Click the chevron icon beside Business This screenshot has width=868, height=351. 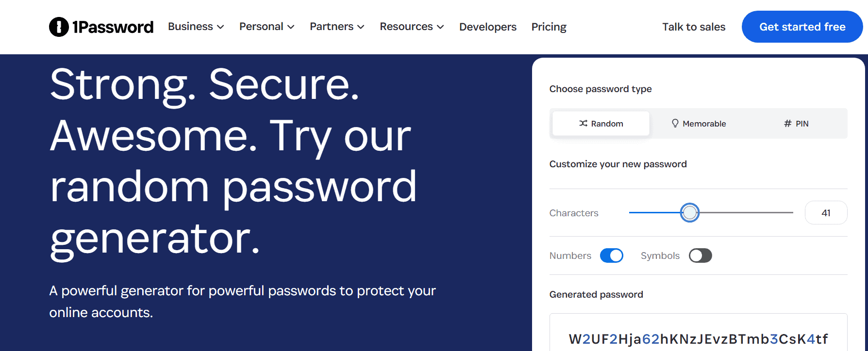point(220,27)
